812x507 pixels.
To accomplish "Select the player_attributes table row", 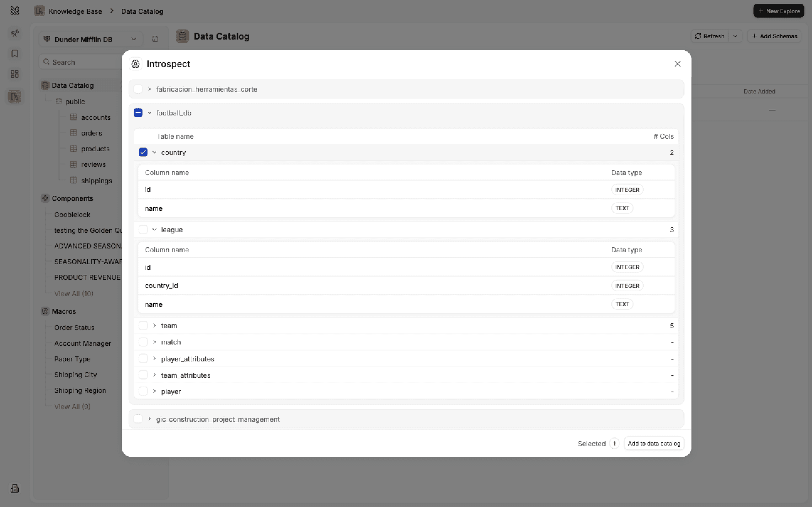I will tap(143, 359).
